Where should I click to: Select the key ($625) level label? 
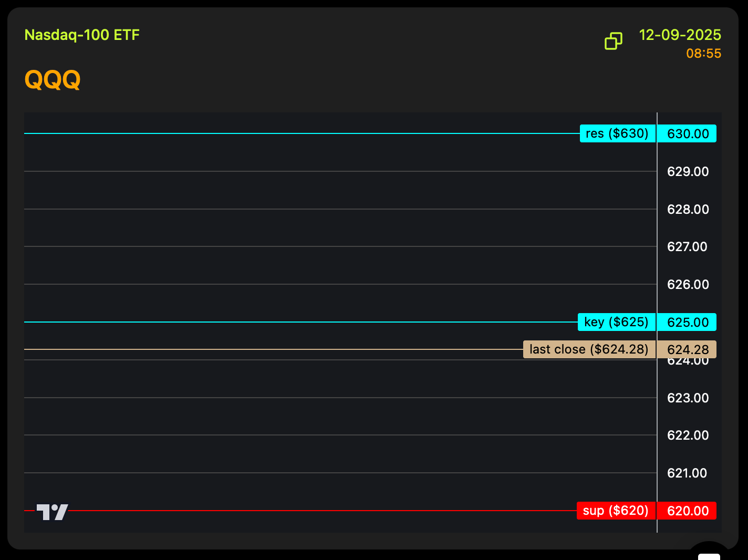tap(616, 322)
